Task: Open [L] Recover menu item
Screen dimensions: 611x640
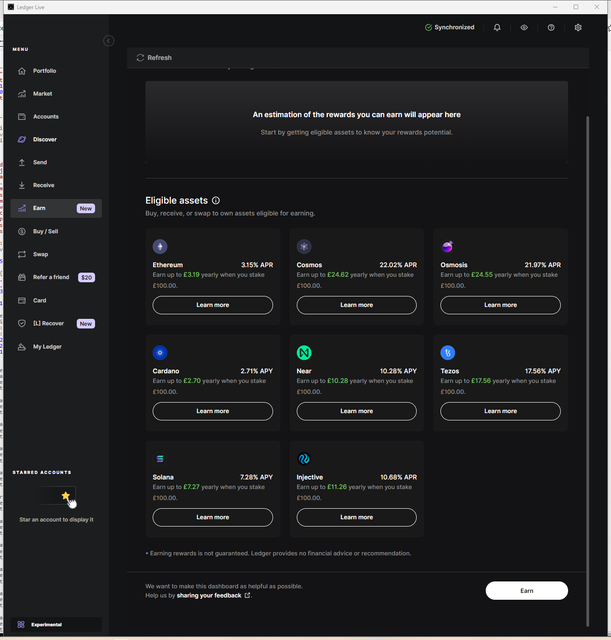Action: pyautogui.click(x=56, y=323)
